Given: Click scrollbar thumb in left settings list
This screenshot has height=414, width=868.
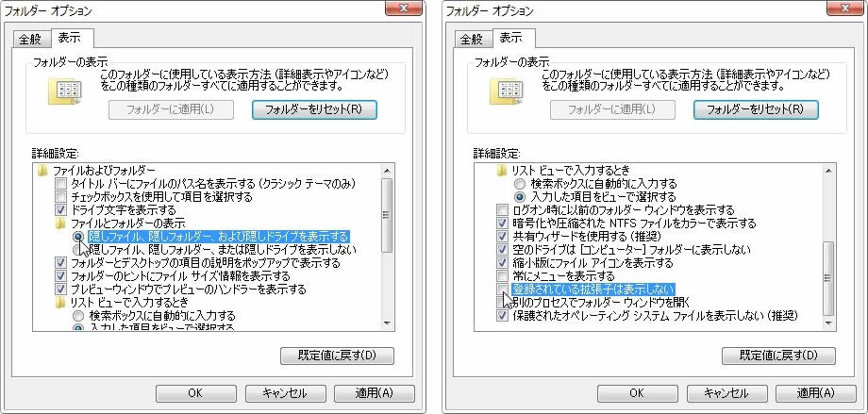Looking at the screenshot, I should click(x=387, y=215).
